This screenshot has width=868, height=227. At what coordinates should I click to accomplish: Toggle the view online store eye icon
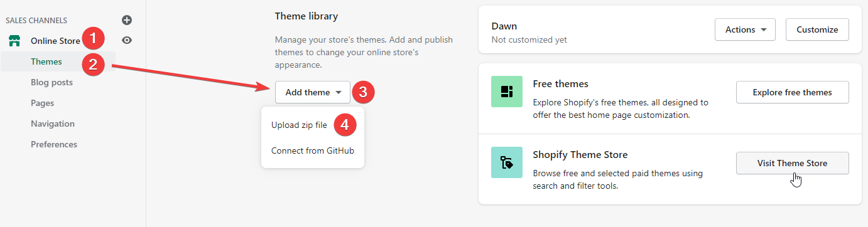pyautogui.click(x=127, y=40)
